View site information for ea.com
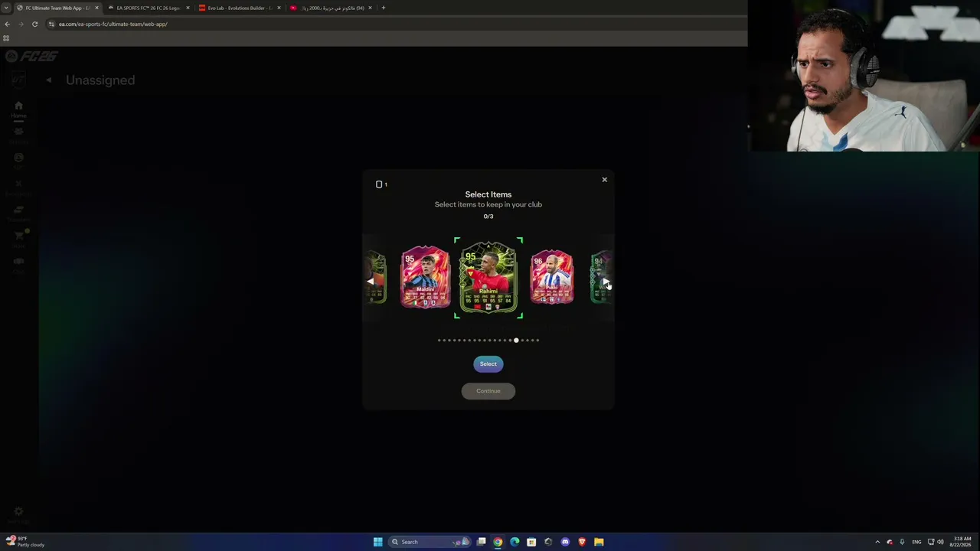The height and width of the screenshot is (551, 980). [51, 24]
